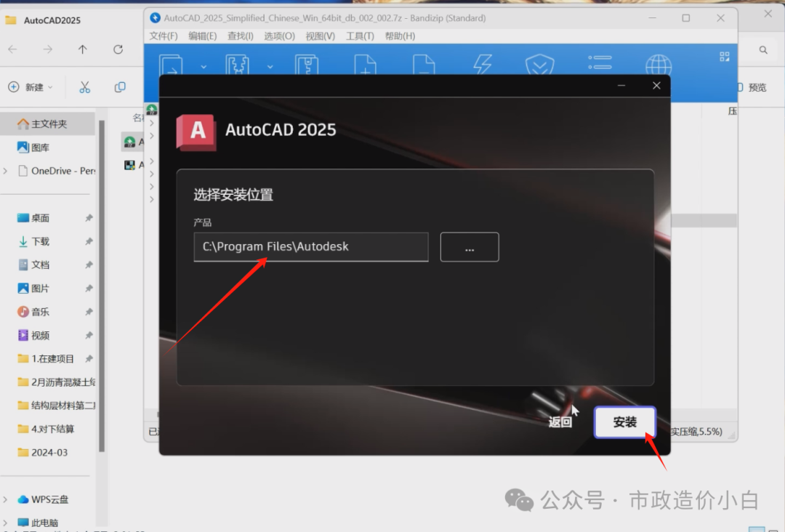Open 视图(V) menu in Bandizip

[x=321, y=36]
